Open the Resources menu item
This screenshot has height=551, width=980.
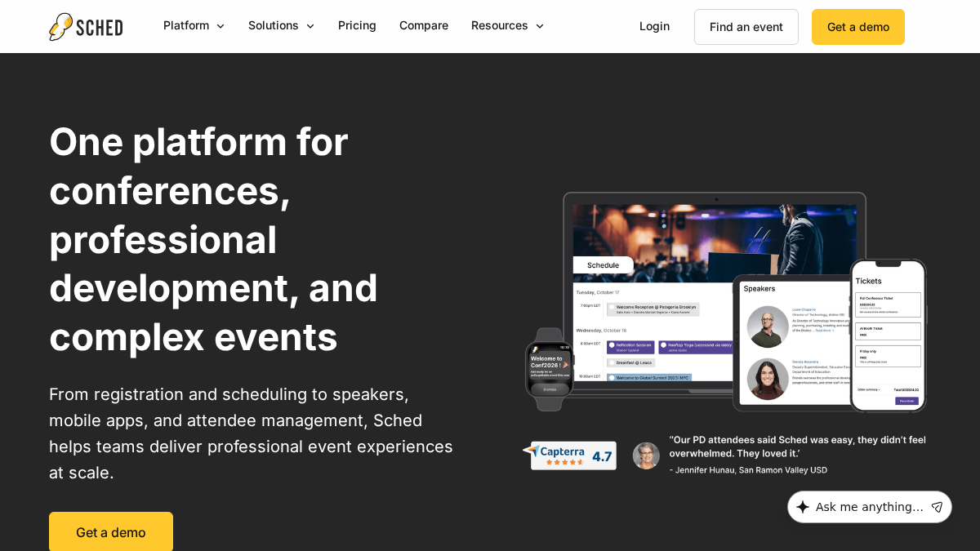[x=500, y=25]
